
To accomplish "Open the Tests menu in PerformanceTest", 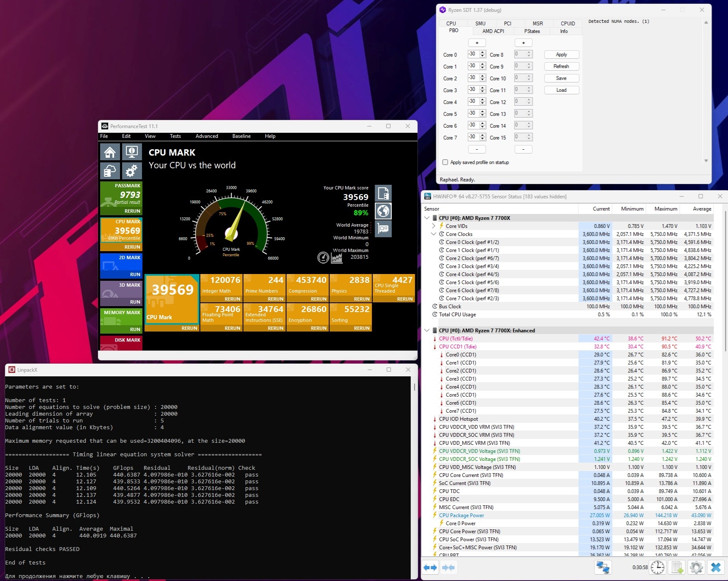I will pyautogui.click(x=175, y=136).
